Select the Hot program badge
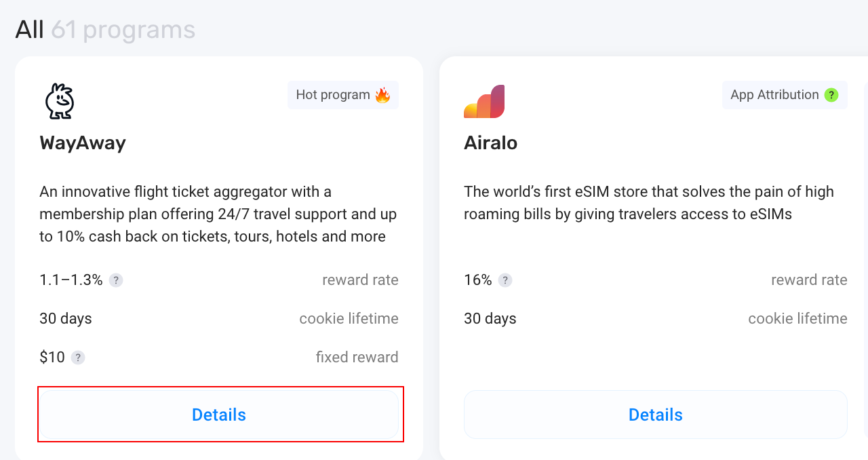Viewport: 868px width, 460px height. pos(343,95)
